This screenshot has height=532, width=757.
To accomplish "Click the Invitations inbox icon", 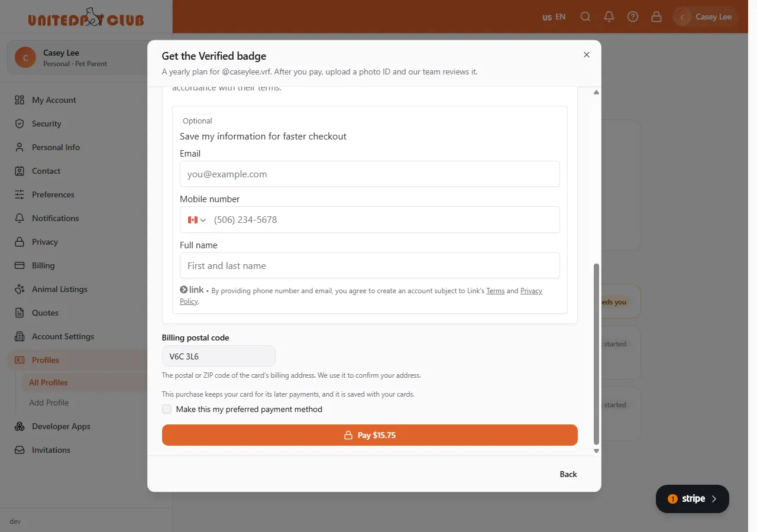I will point(20,450).
